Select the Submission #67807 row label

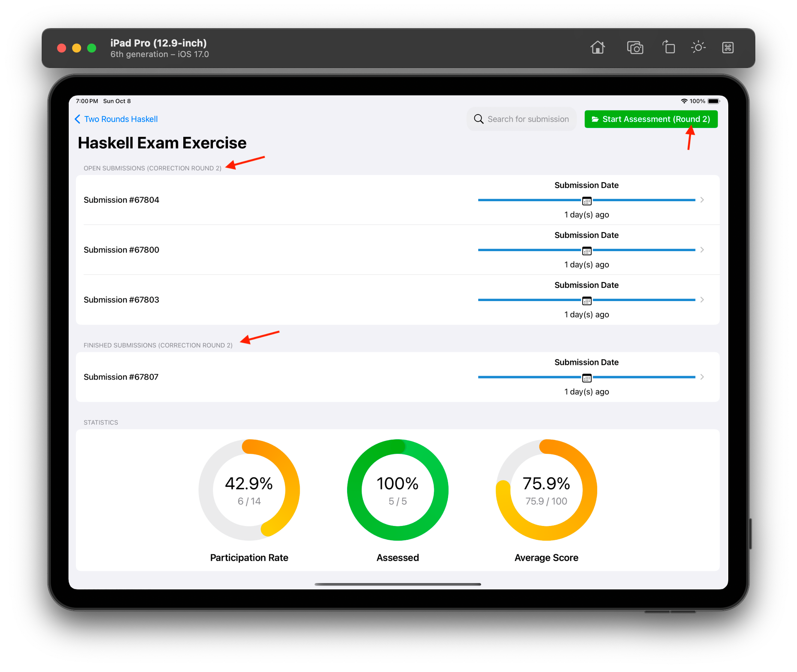click(121, 377)
